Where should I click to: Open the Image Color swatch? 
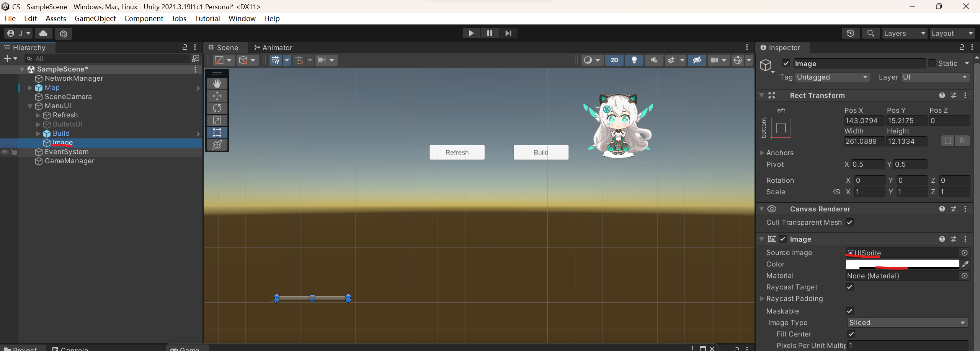(x=902, y=264)
